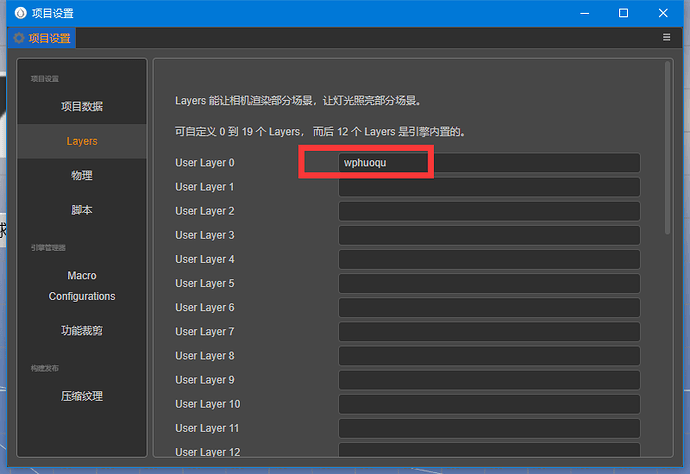Click the User Layer 1 input field
Screen dimensions: 690x474
pos(489,187)
